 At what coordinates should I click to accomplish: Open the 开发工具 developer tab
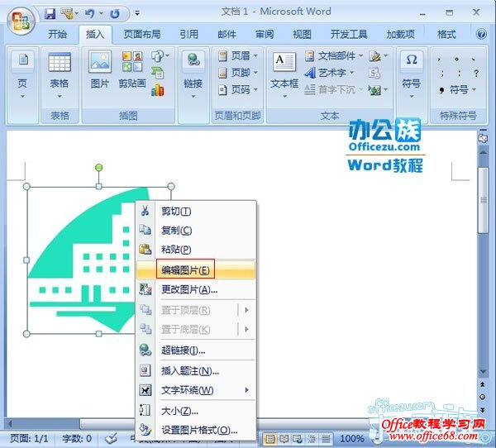tap(349, 34)
